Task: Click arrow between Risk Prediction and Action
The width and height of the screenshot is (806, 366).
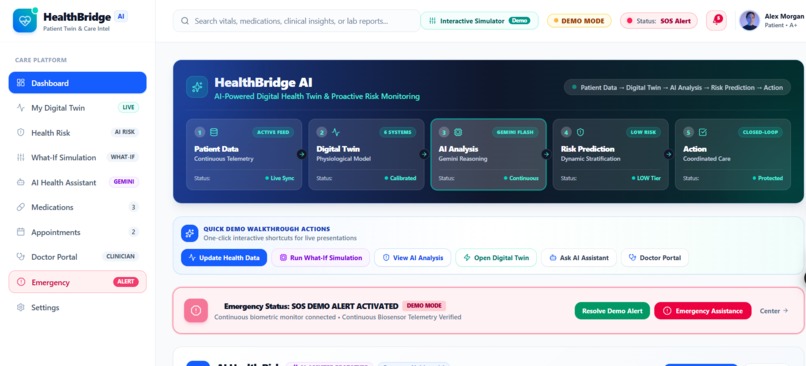Action: [x=668, y=154]
